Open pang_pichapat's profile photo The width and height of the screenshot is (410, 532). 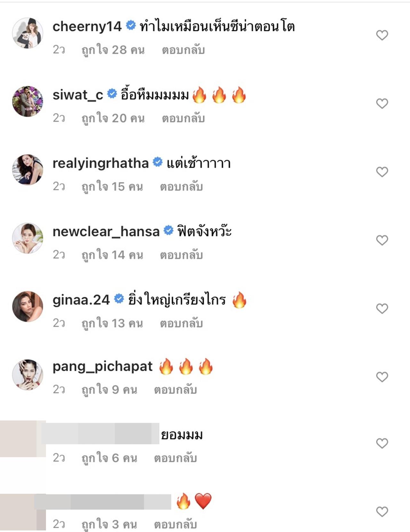point(28,375)
